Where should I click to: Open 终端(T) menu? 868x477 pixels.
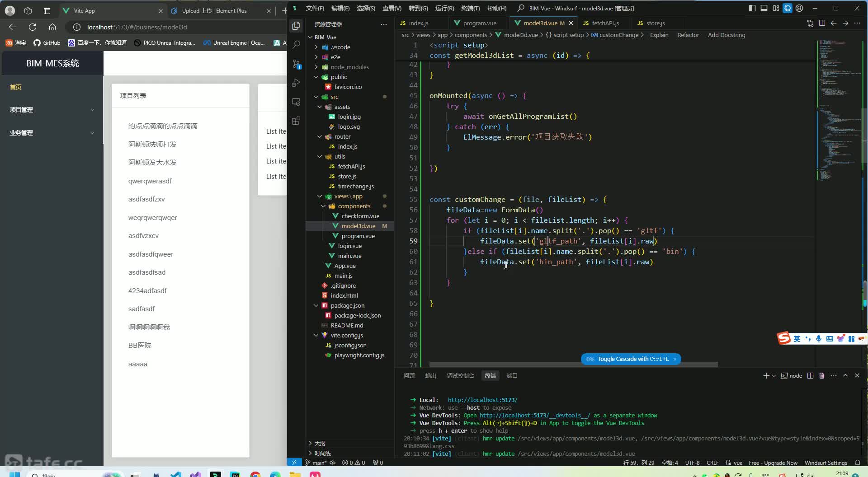[x=471, y=8]
